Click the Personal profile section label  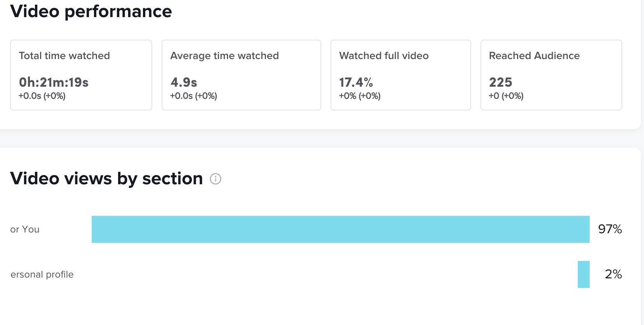coord(42,274)
